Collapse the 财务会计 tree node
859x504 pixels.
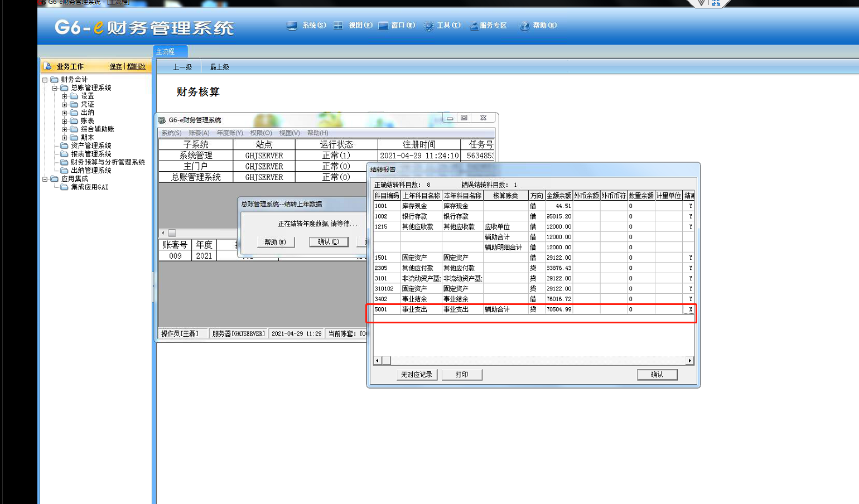45,80
